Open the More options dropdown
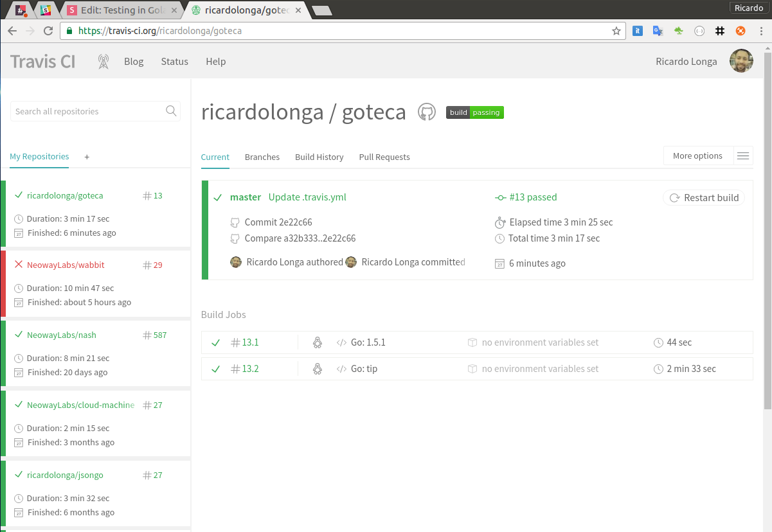The height and width of the screenshot is (532, 772). tap(697, 156)
